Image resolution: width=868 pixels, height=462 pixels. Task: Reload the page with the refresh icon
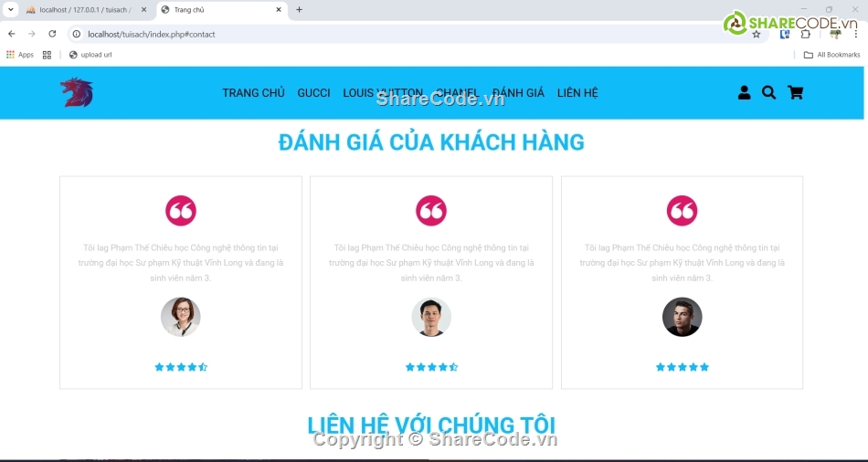(x=52, y=34)
